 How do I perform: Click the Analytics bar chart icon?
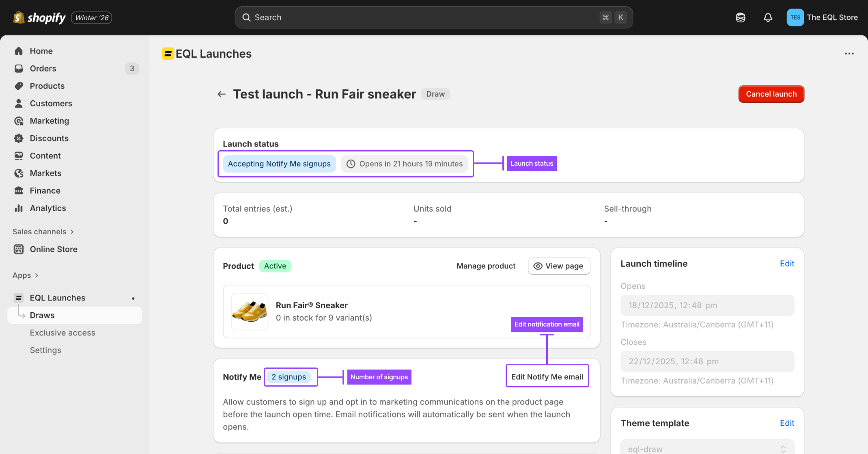(19, 208)
